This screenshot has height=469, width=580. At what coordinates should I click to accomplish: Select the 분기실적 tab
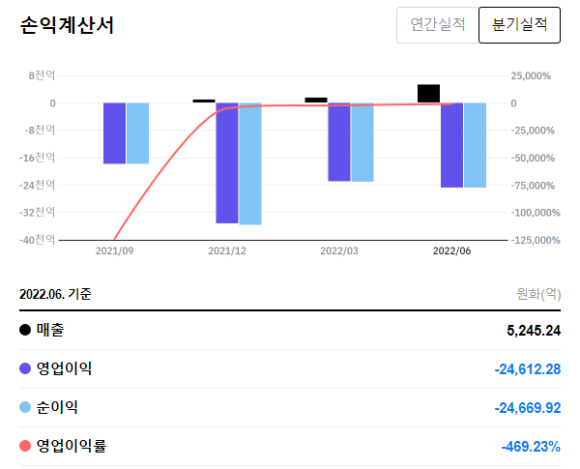tap(519, 25)
